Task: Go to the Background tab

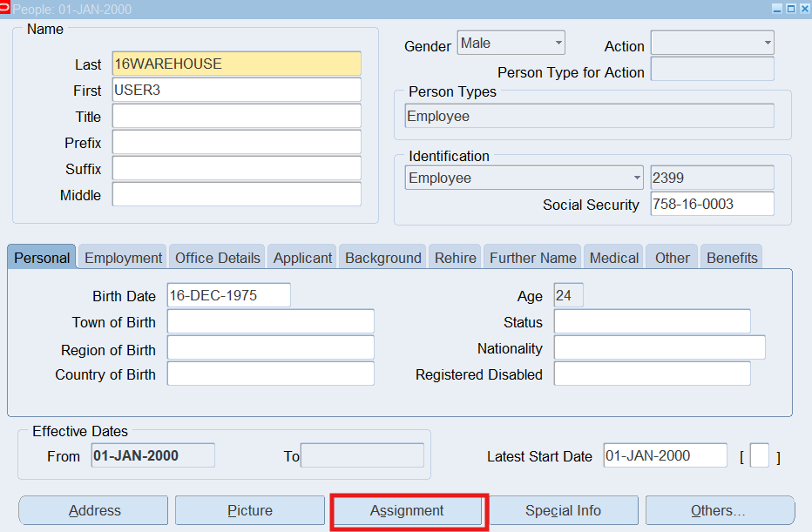Action: tap(382, 258)
